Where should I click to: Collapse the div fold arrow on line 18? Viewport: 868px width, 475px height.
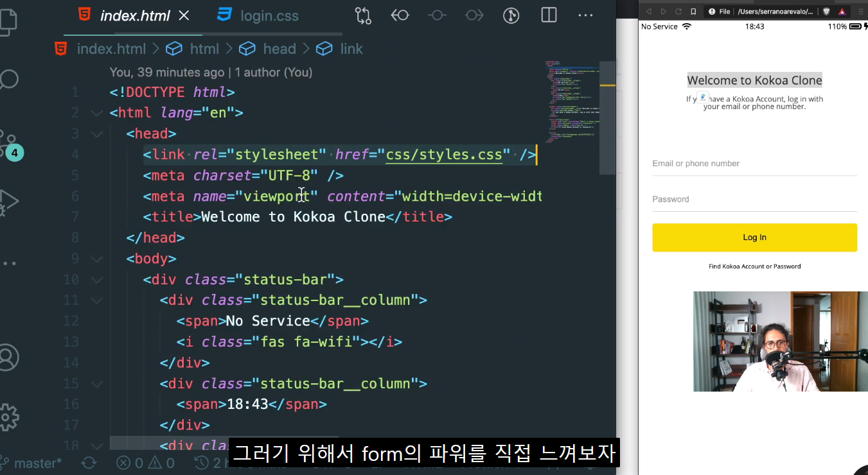96,445
